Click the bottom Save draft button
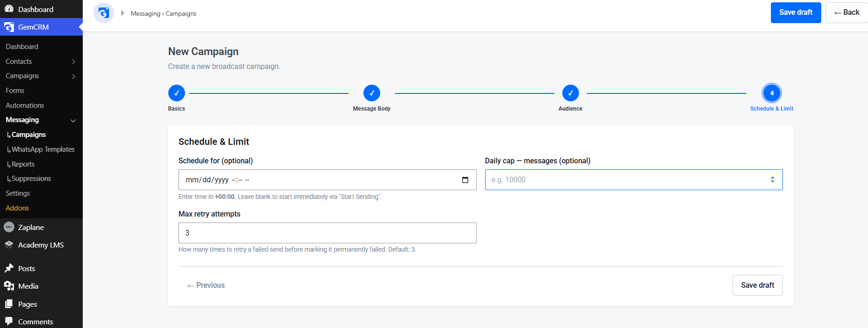The width and height of the screenshot is (868, 328). (757, 285)
